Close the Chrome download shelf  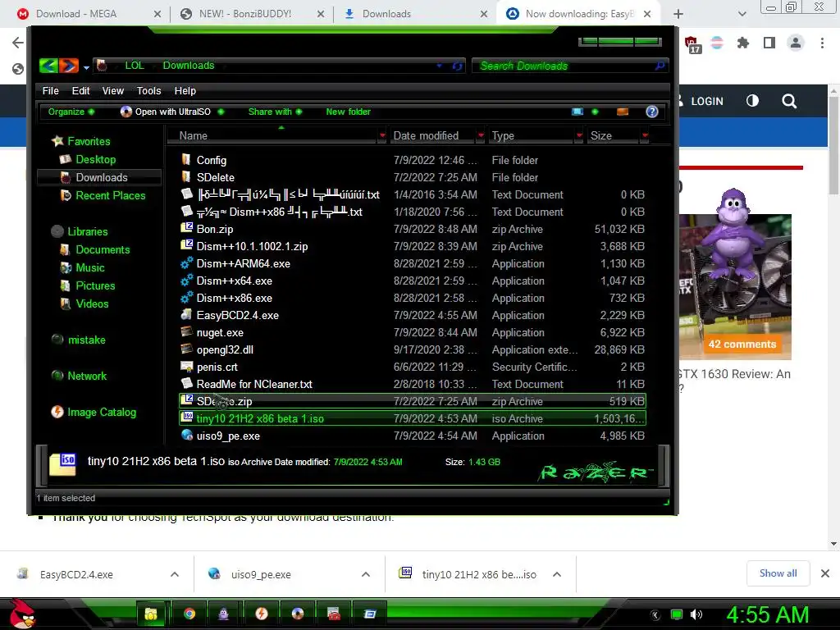tap(825, 573)
